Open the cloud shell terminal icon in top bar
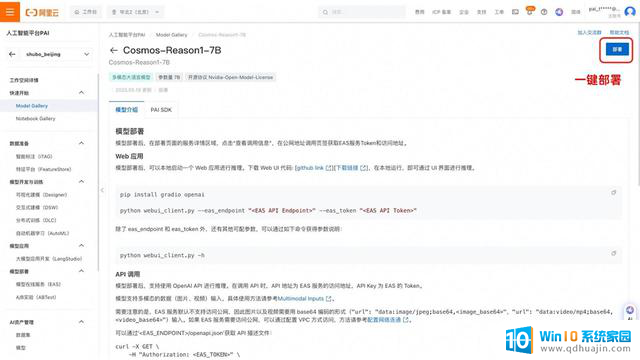 (515, 12)
